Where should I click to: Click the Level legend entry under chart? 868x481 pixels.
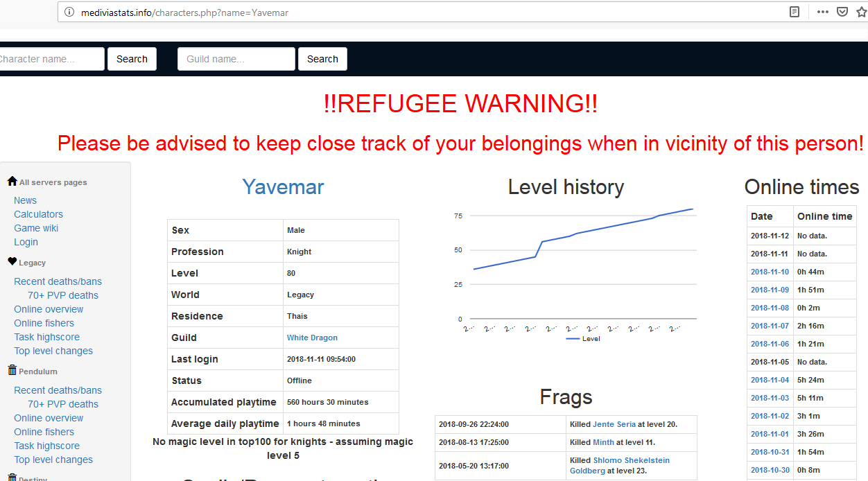[x=583, y=339]
